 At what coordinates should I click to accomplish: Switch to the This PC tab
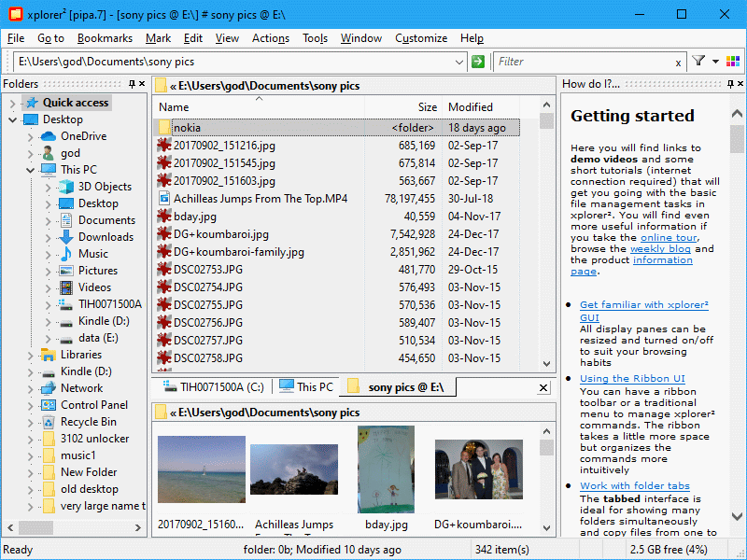(306, 387)
